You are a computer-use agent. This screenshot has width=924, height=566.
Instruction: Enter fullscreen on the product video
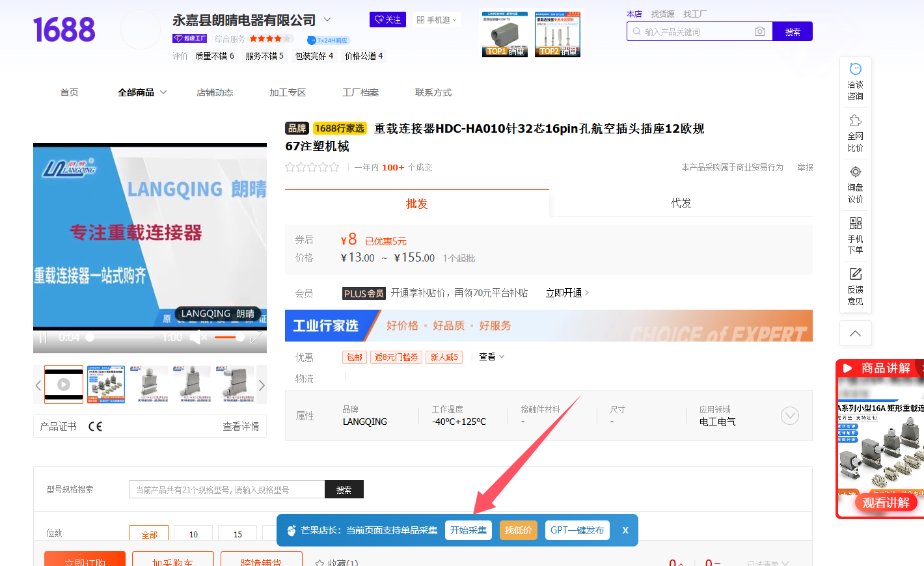point(256,338)
